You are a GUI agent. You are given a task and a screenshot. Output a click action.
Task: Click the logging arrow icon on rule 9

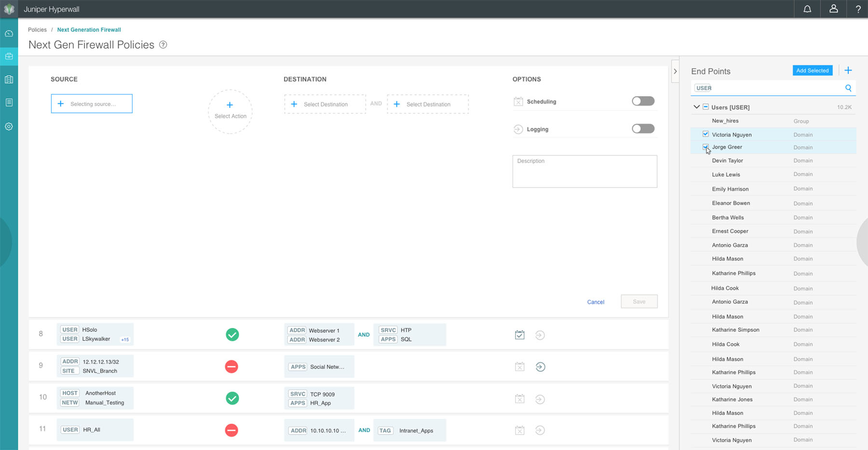point(541,367)
